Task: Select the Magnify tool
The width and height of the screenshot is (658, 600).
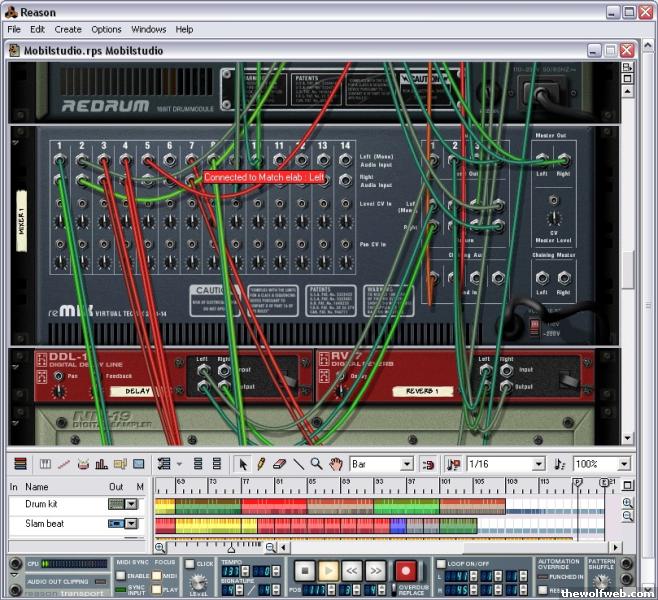Action: click(316, 464)
